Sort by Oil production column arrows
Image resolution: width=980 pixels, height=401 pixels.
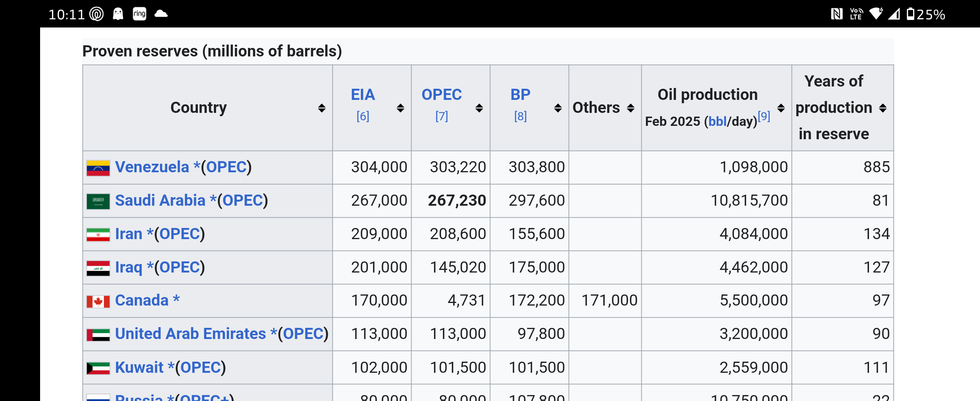click(781, 108)
